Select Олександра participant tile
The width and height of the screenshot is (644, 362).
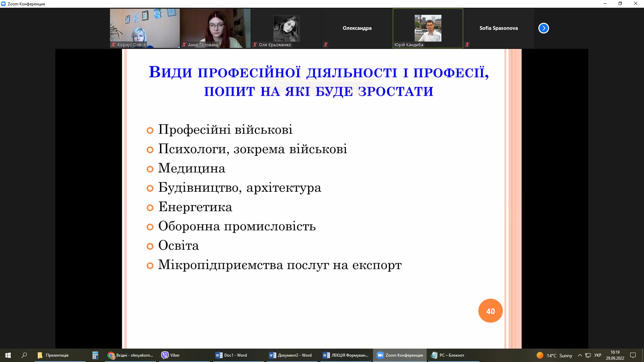coord(357,28)
